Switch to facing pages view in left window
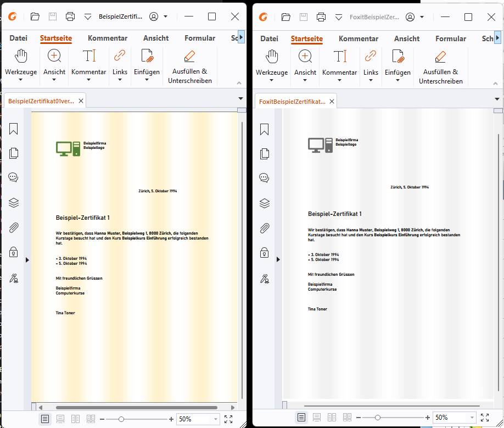The width and height of the screenshot is (504, 428). 76,419
